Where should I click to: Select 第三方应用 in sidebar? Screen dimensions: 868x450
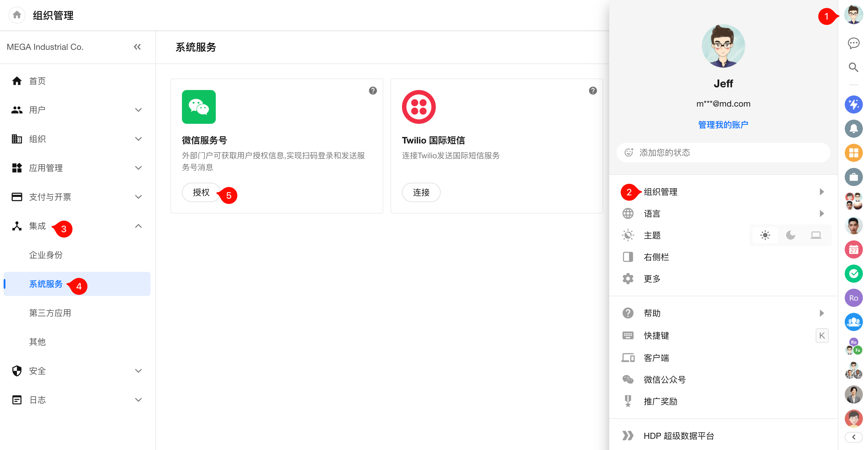(50, 313)
